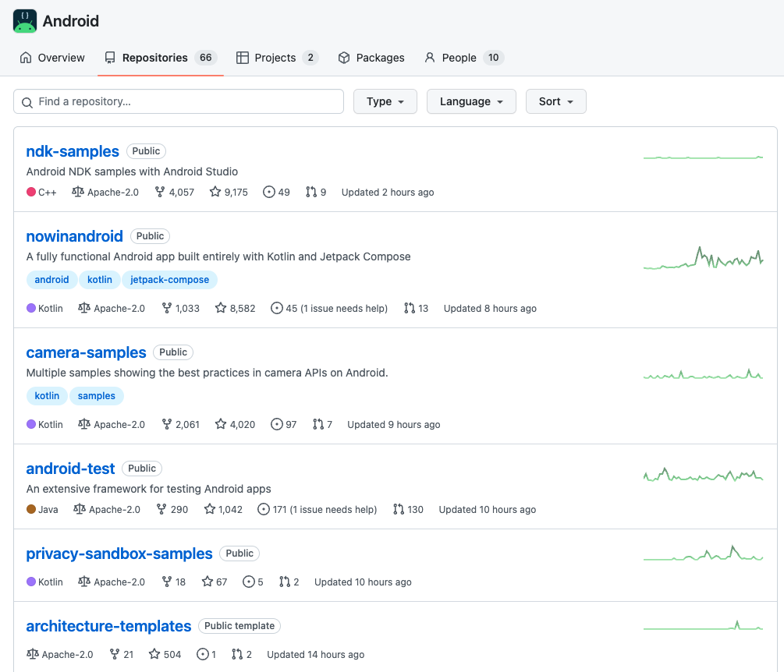Screen dimensions: 784x672
Task: Click camera-samples commit activity sparkline graph
Action: point(703,373)
